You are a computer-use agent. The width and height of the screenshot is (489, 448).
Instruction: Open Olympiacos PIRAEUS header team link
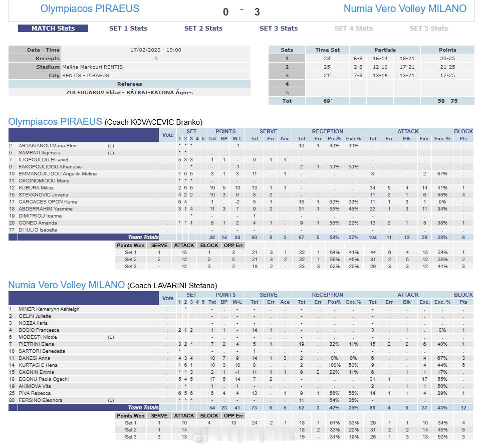tap(90, 9)
